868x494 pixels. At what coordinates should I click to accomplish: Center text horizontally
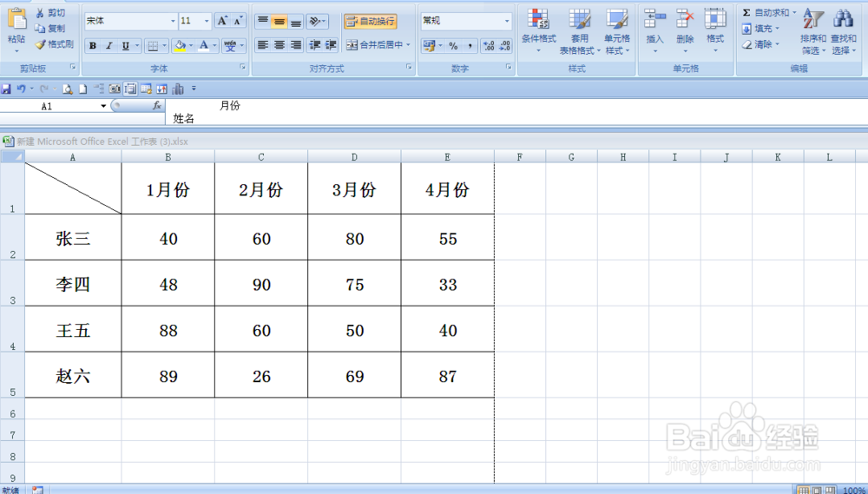[279, 45]
